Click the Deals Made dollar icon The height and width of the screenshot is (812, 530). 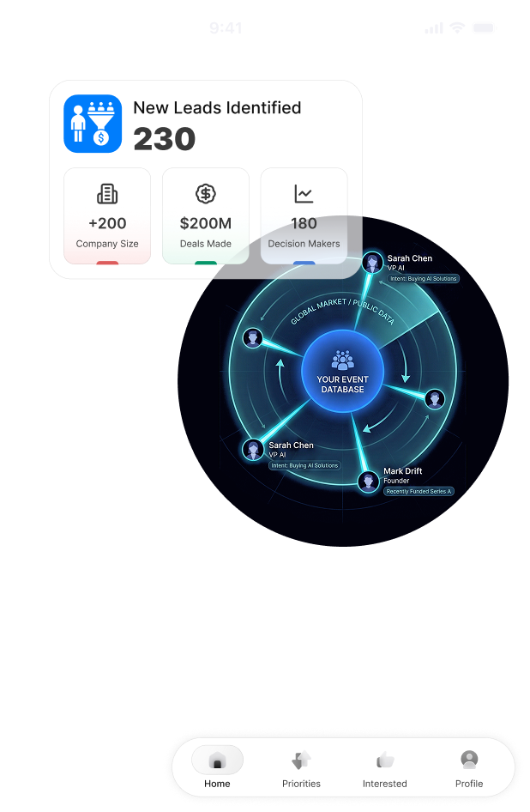click(x=206, y=194)
